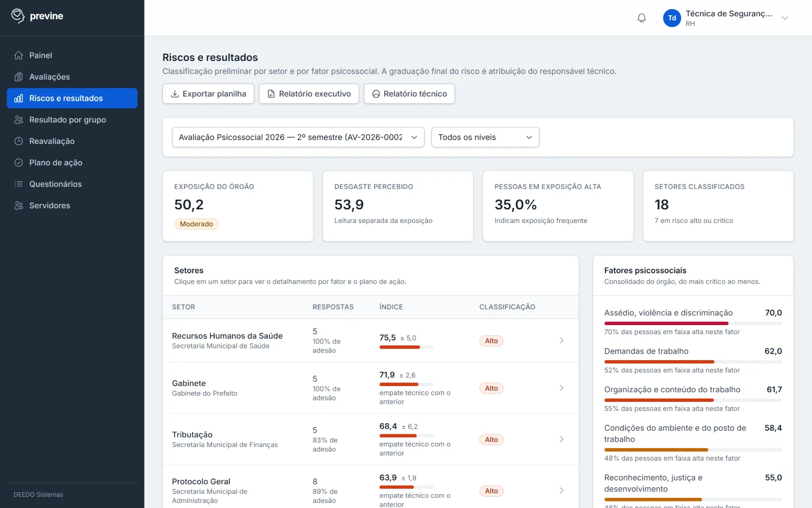Click the Painel house icon

pyautogui.click(x=19, y=55)
